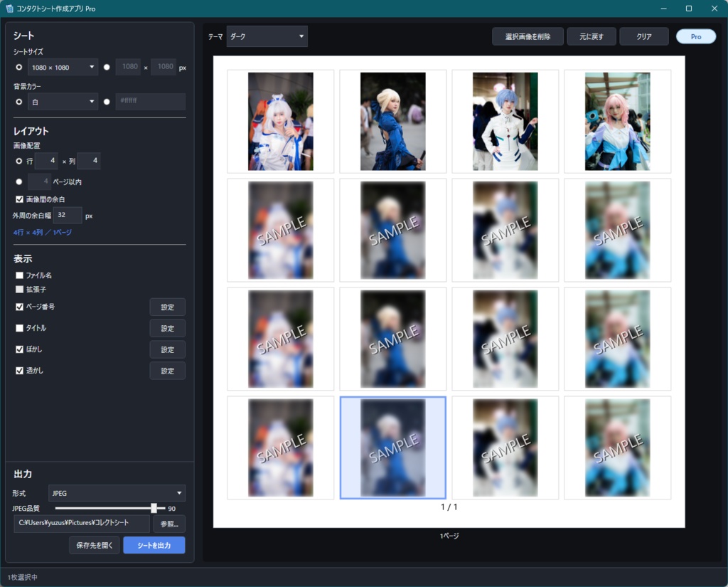Select the second-row blurred white-haired thumbnail
Viewport: 728px width, 587px height.
click(x=280, y=230)
